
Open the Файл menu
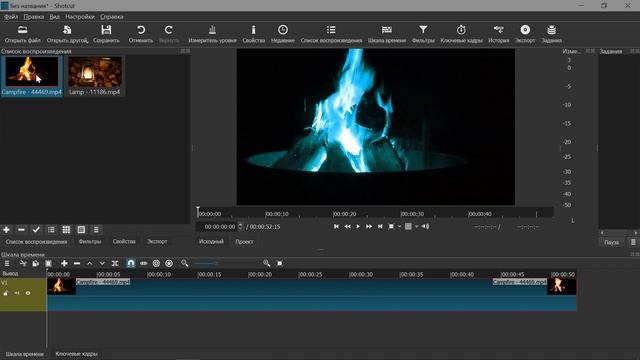(x=11, y=17)
